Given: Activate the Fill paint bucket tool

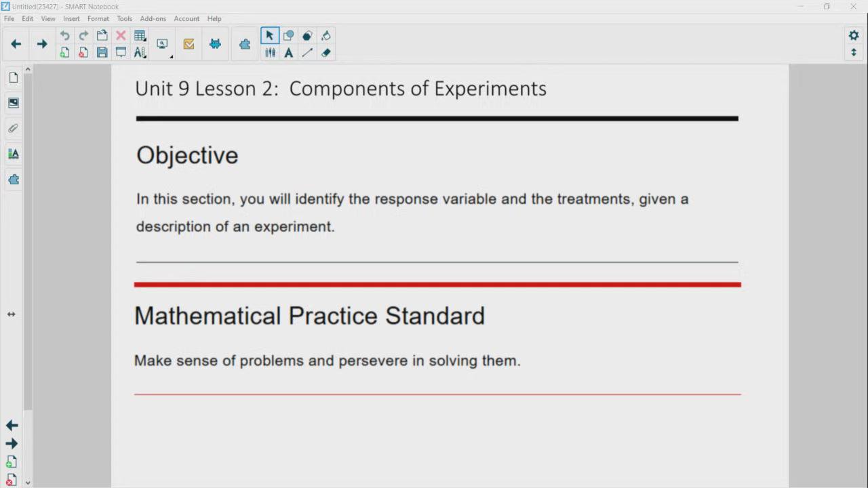Looking at the screenshot, I should [326, 35].
